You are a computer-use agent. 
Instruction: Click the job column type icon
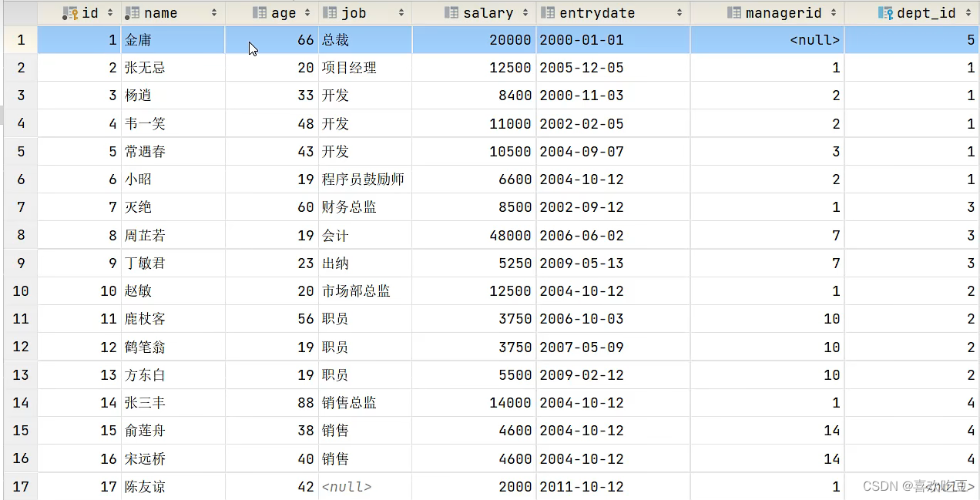330,13
